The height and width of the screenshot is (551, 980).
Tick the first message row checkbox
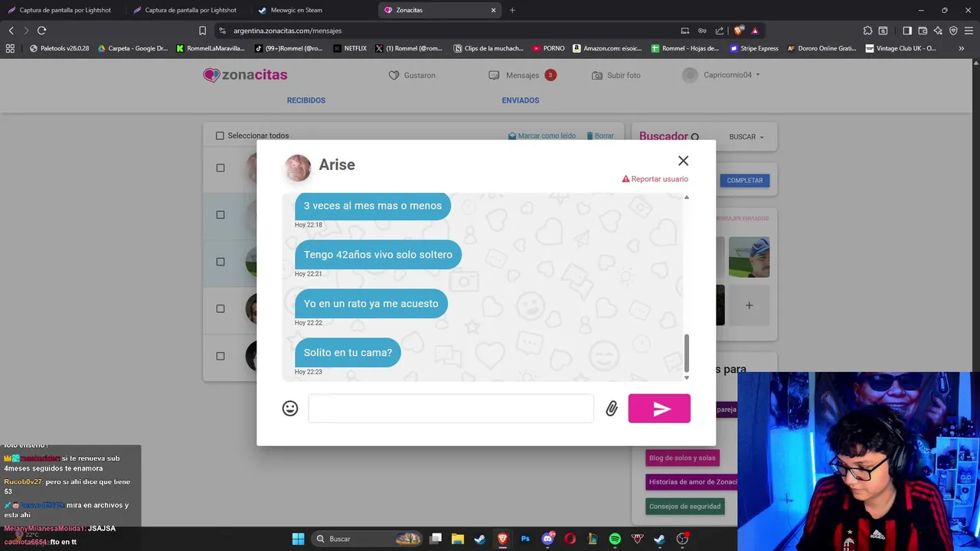[x=220, y=168]
